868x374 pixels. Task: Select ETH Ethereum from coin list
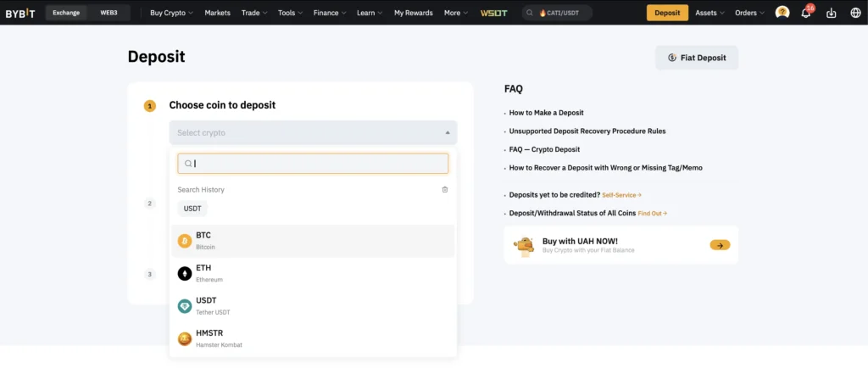(x=313, y=273)
